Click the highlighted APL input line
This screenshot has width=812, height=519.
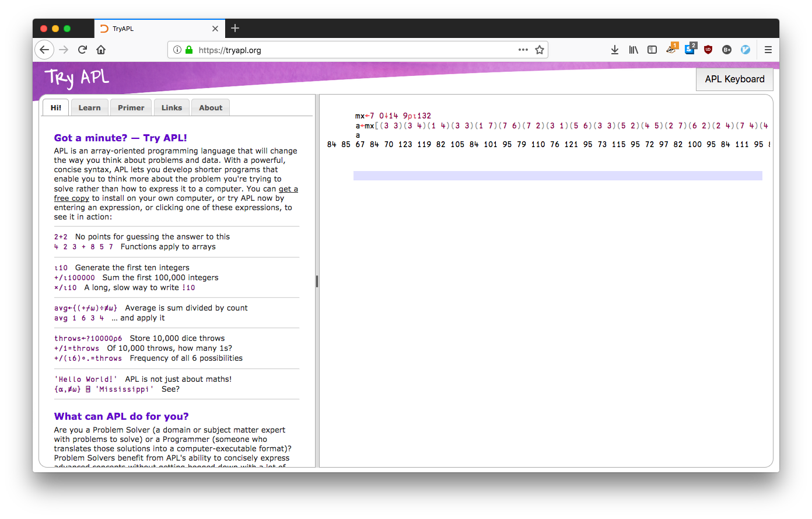pos(558,176)
